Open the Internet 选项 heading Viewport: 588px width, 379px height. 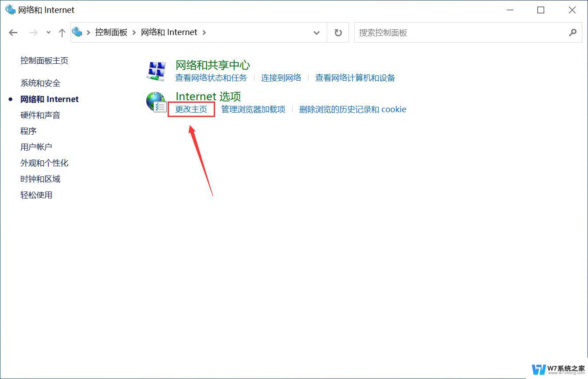point(208,97)
